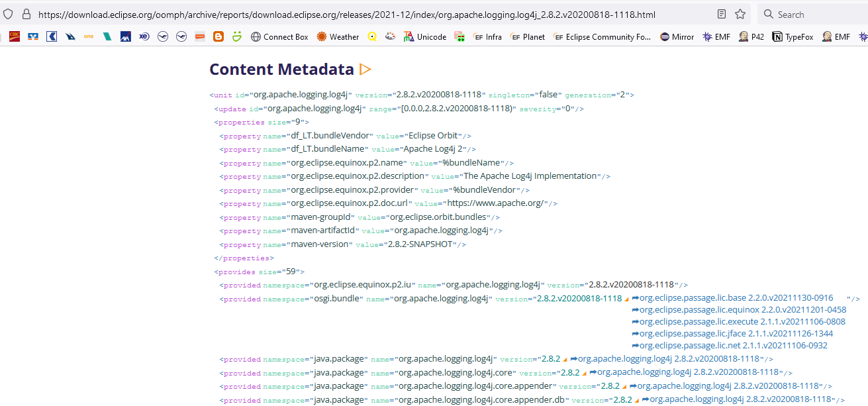Viewport: 868px width, 406px height.
Task: Click the shield tracking protection icon
Action: 9,14
